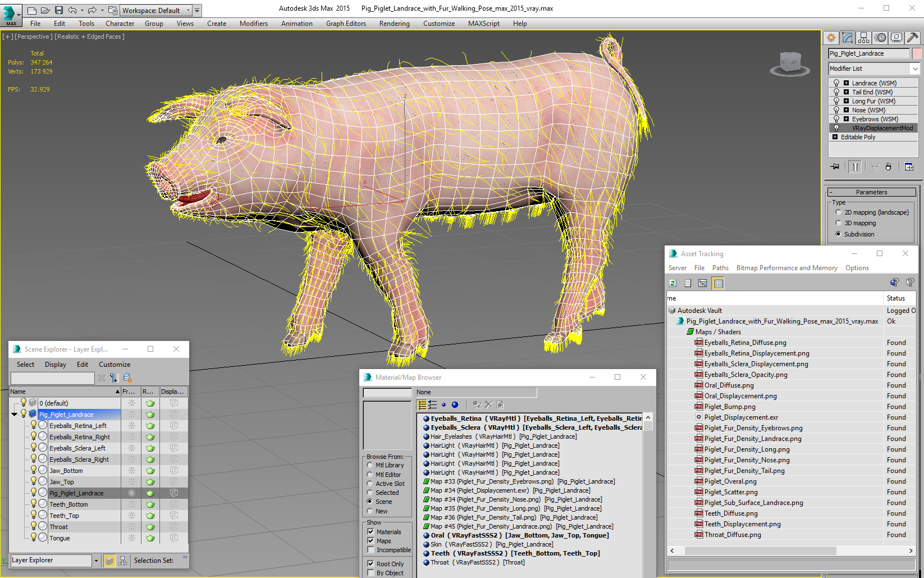Toggle visibility bulb of Tongue layer item
Viewport: 924px width, 578px height.
point(34,538)
